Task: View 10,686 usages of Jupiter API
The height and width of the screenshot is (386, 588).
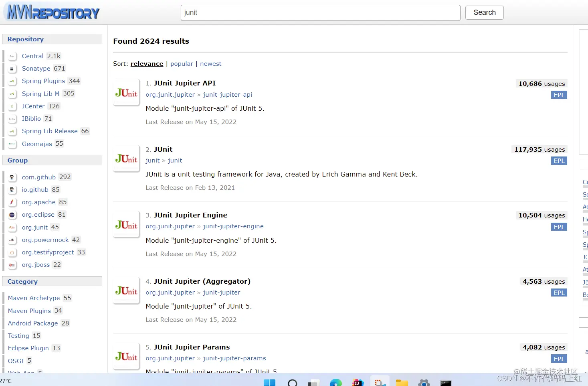Action: click(x=542, y=84)
